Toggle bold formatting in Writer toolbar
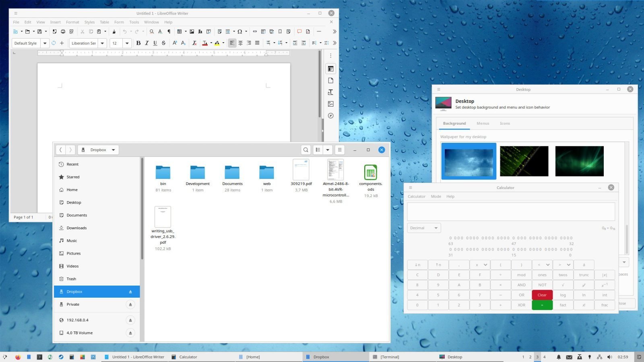 (x=138, y=43)
